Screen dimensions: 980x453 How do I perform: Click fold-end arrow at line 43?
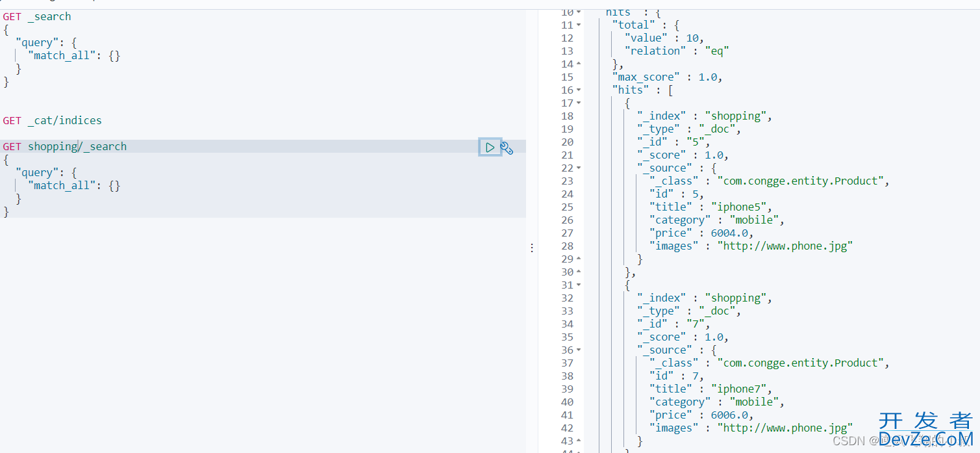(x=579, y=441)
